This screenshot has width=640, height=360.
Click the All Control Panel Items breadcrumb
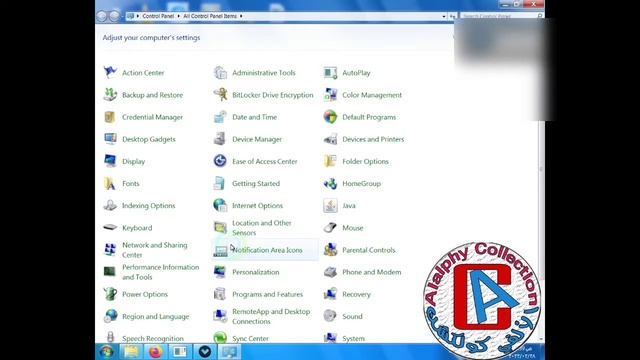coord(210,16)
